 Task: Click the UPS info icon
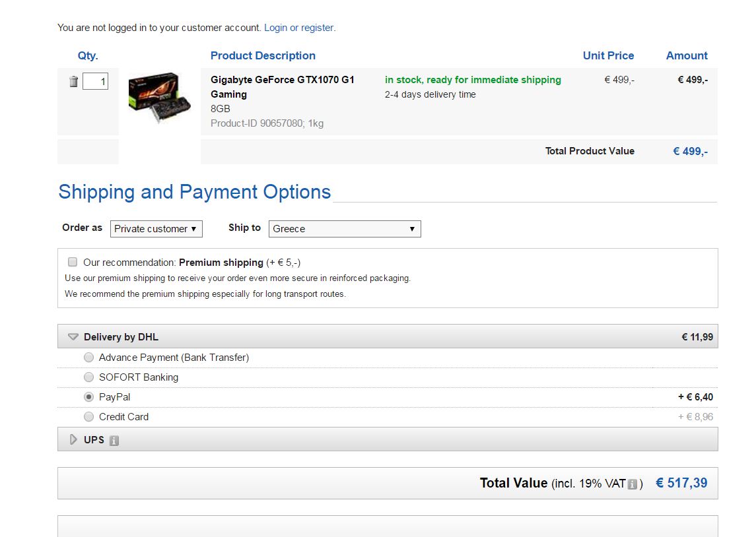pos(114,440)
